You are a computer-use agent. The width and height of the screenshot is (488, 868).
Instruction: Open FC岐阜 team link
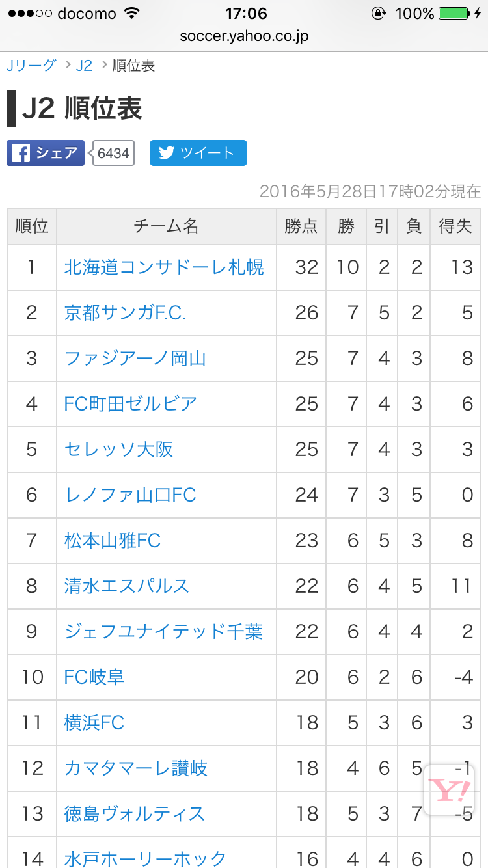pos(94,677)
